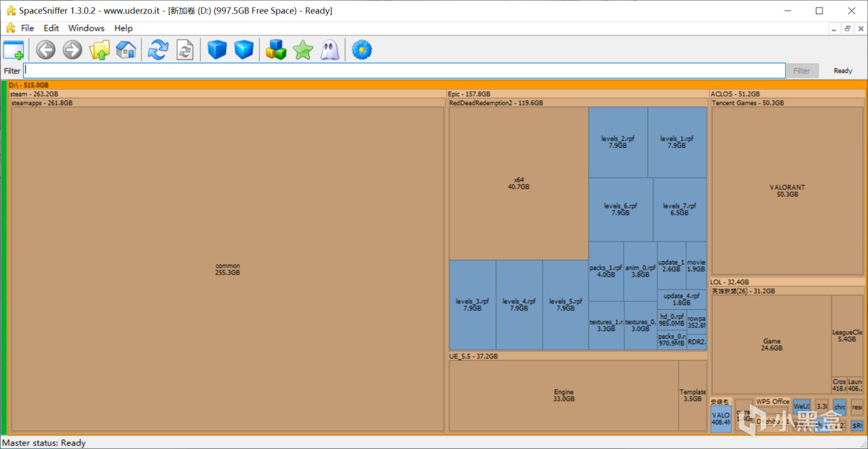Image resolution: width=868 pixels, height=449 pixels.
Task: Select the Epic - 157.8GB header
Action: click(577, 94)
